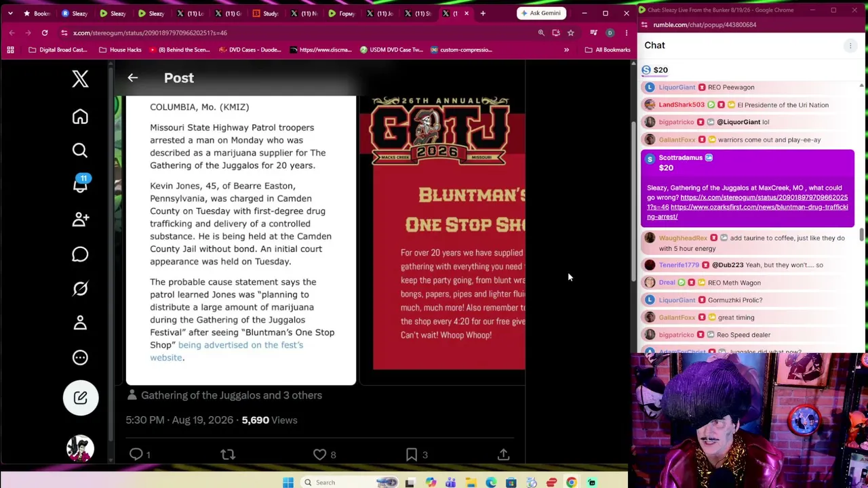The image size is (868, 488).
Task: Open Google Chrome from taskbar
Action: click(x=572, y=483)
